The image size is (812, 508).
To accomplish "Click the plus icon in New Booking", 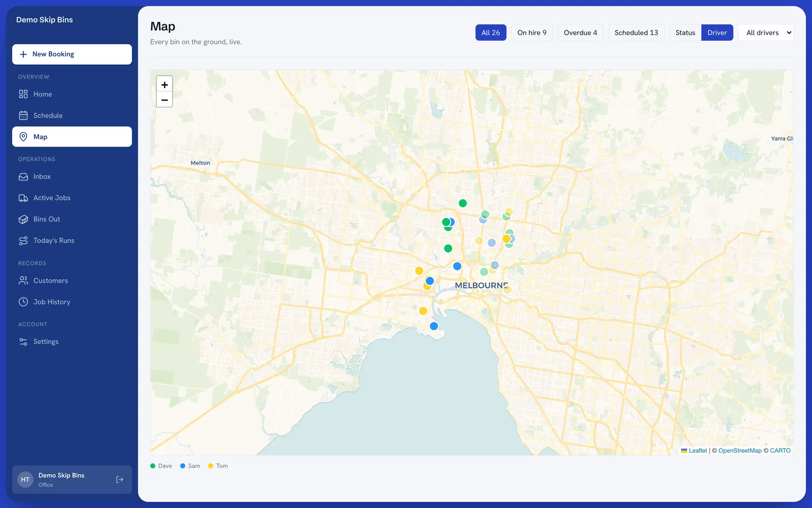I will coord(23,54).
